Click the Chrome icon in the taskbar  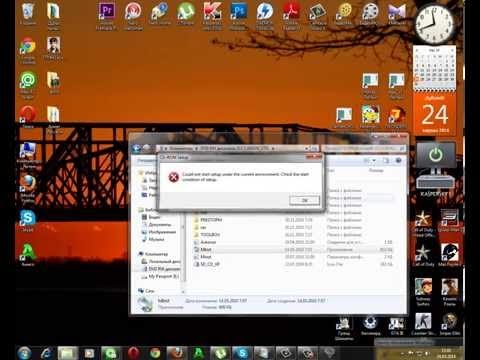155,353
